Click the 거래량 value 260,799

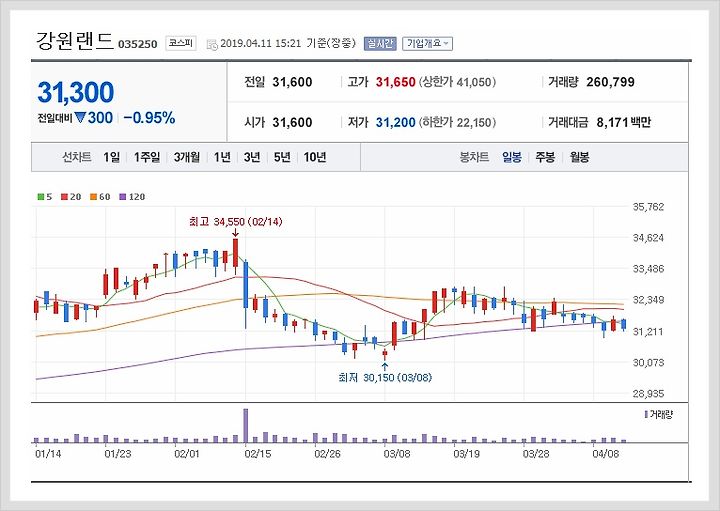coord(610,82)
